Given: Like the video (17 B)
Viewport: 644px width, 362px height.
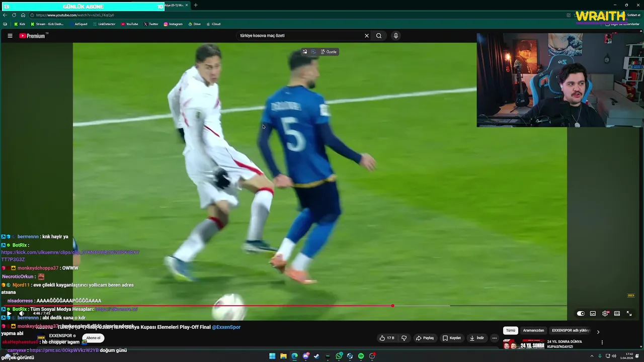Looking at the screenshot, I should click(387, 338).
